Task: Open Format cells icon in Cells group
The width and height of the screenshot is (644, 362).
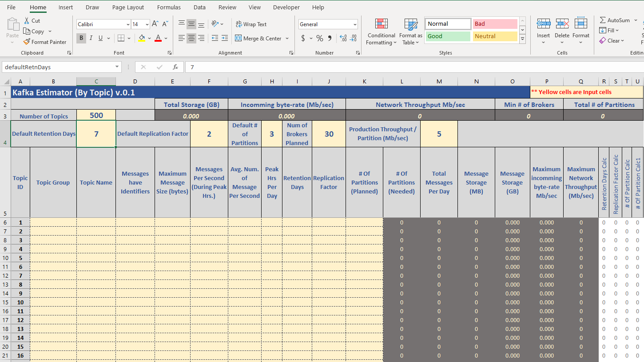Action: tap(581, 24)
